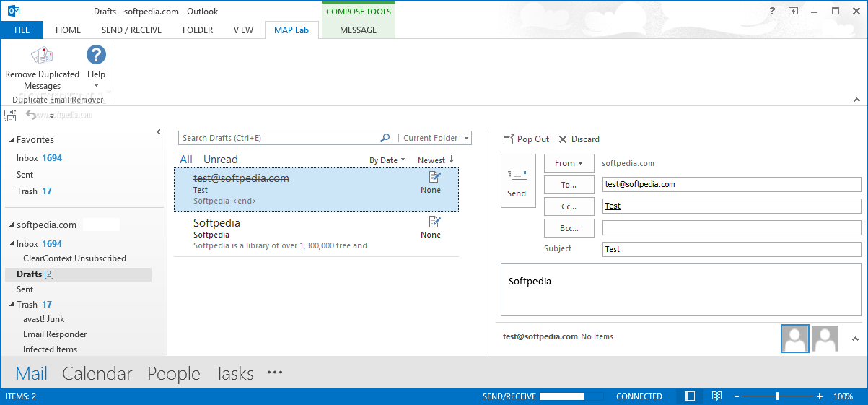Click the Pop Out icon

click(x=509, y=139)
